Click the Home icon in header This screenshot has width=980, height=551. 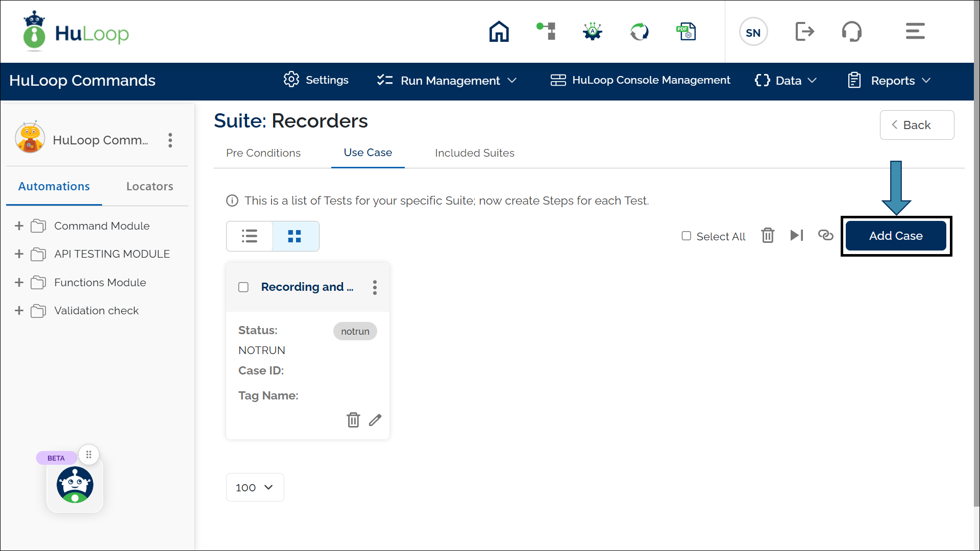499,32
